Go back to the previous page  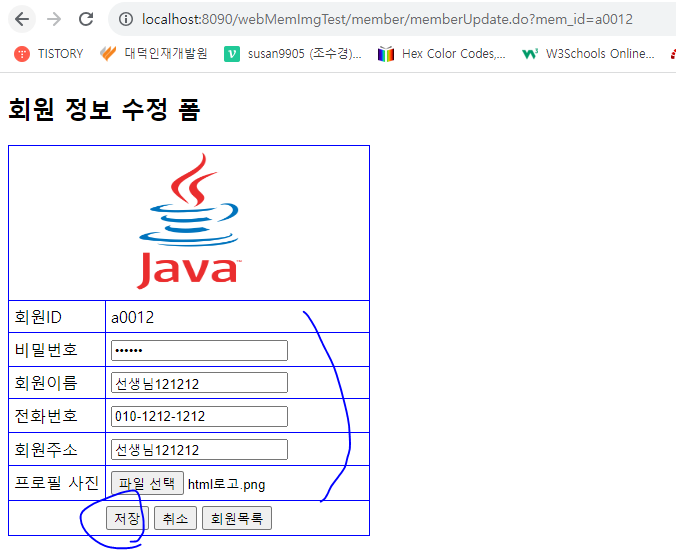(22, 19)
